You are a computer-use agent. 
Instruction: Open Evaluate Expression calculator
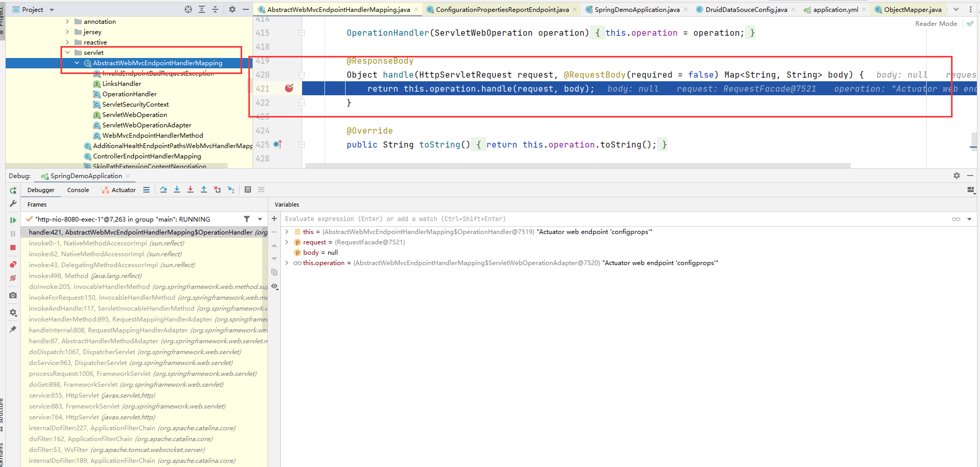point(248,190)
